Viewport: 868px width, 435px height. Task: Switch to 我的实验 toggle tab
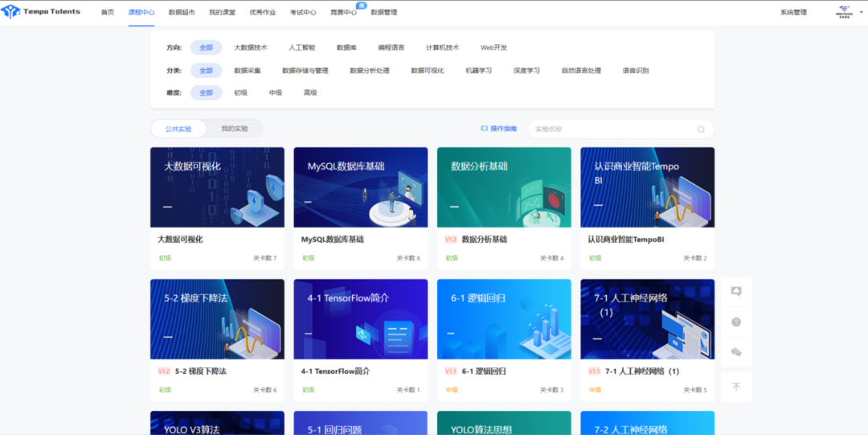235,129
